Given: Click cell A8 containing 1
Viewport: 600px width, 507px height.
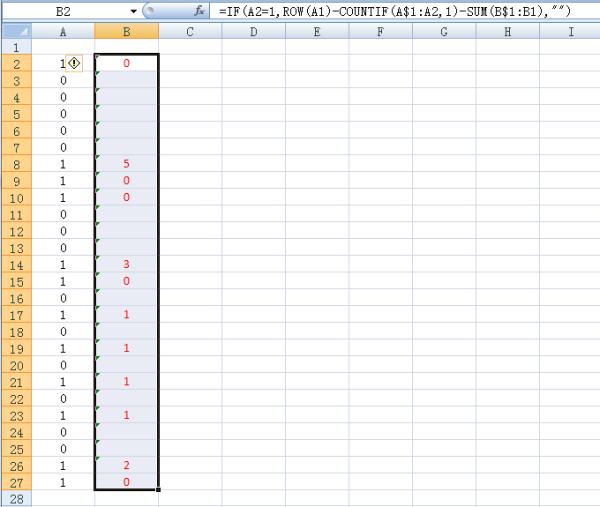Looking at the screenshot, I should (63, 164).
